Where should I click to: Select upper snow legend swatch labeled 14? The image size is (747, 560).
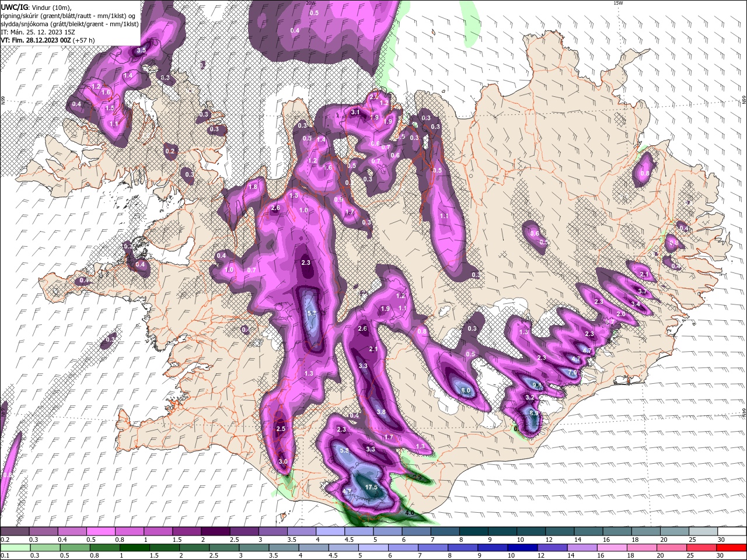(x=588, y=531)
